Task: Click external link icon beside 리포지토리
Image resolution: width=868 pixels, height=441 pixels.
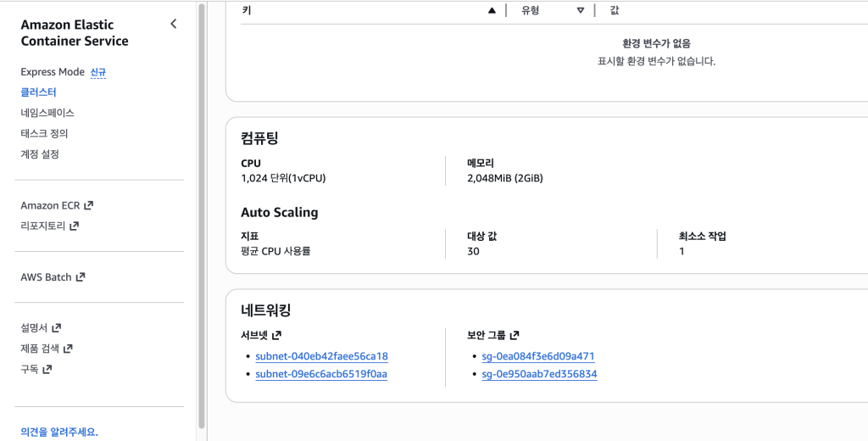Action: pos(74,226)
